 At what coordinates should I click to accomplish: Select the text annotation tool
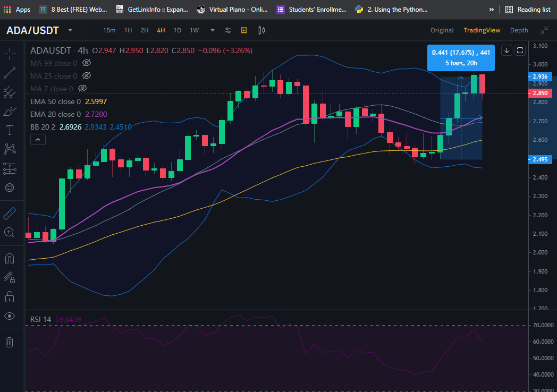tap(10, 130)
